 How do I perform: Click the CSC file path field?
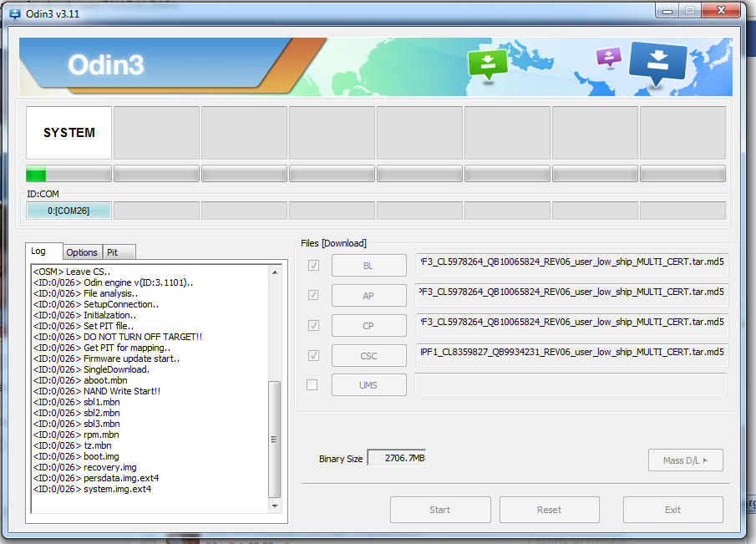pyautogui.click(x=572, y=355)
